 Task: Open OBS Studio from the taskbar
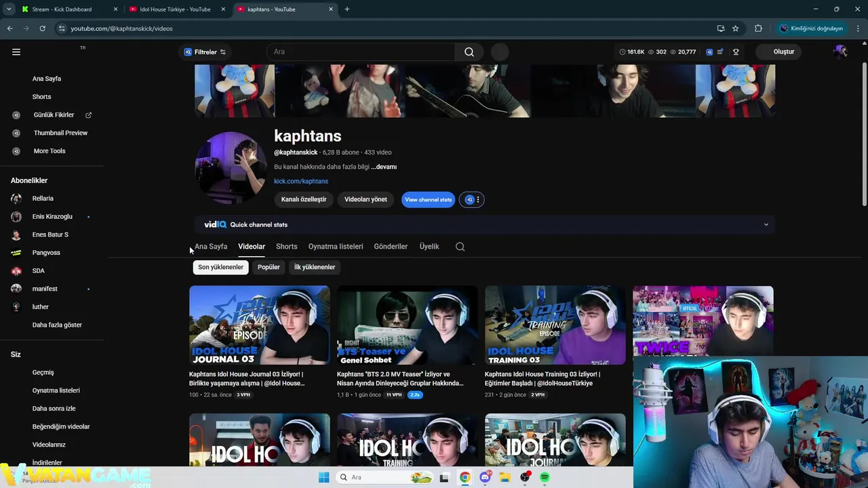(x=525, y=478)
